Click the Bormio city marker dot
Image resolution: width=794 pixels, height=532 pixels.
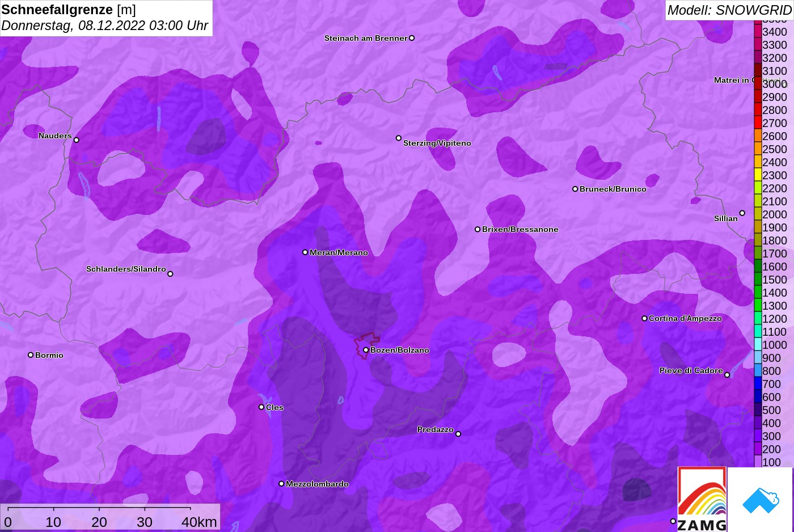31,355
